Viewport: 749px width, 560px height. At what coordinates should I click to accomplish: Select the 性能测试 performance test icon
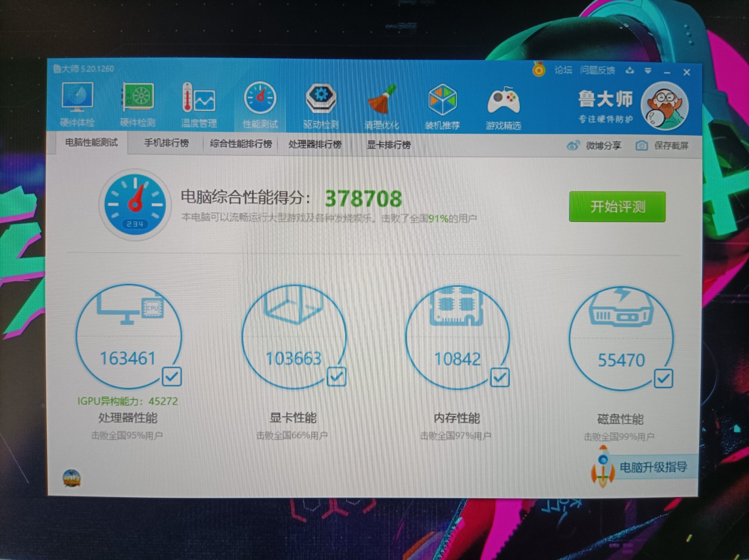260,104
